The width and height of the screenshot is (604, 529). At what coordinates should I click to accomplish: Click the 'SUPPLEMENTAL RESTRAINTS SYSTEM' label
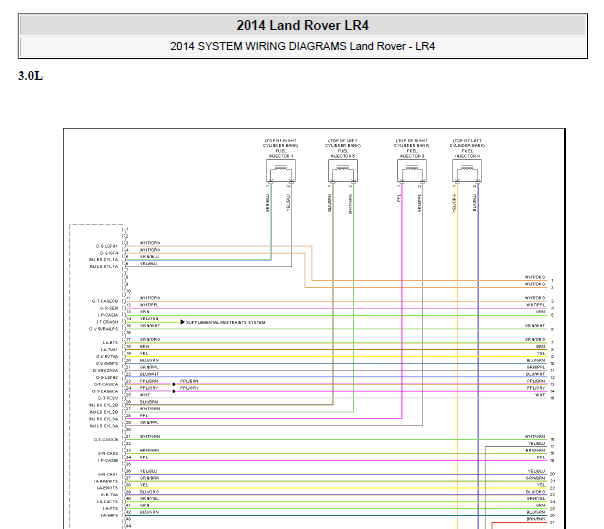226,322
